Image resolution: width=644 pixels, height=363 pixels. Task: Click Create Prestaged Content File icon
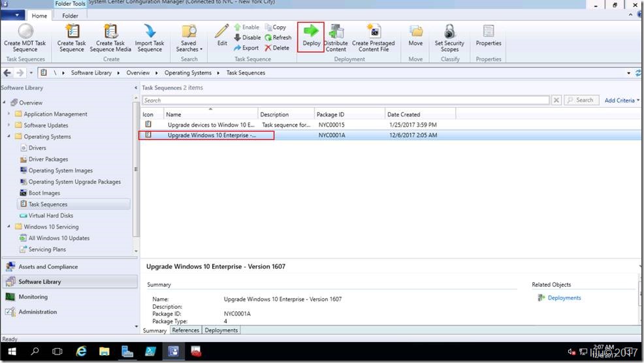coord(374,31)
